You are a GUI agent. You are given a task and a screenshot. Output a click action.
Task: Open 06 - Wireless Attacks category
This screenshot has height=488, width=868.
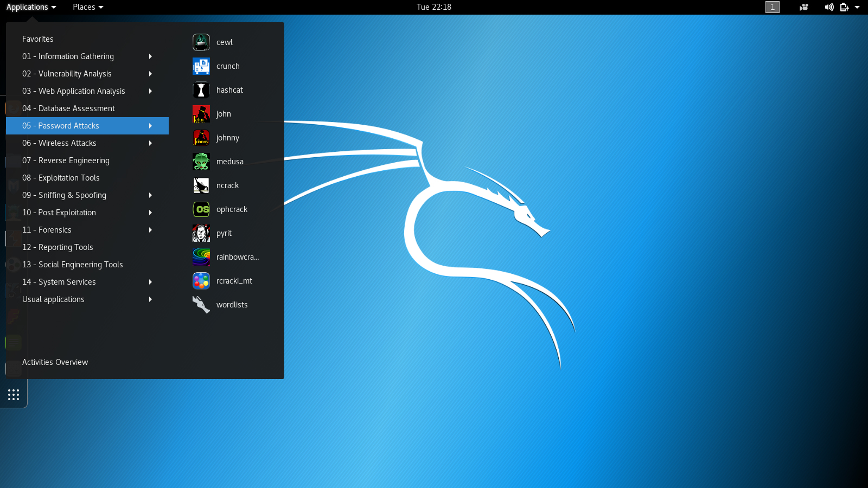tap(87, 143)
